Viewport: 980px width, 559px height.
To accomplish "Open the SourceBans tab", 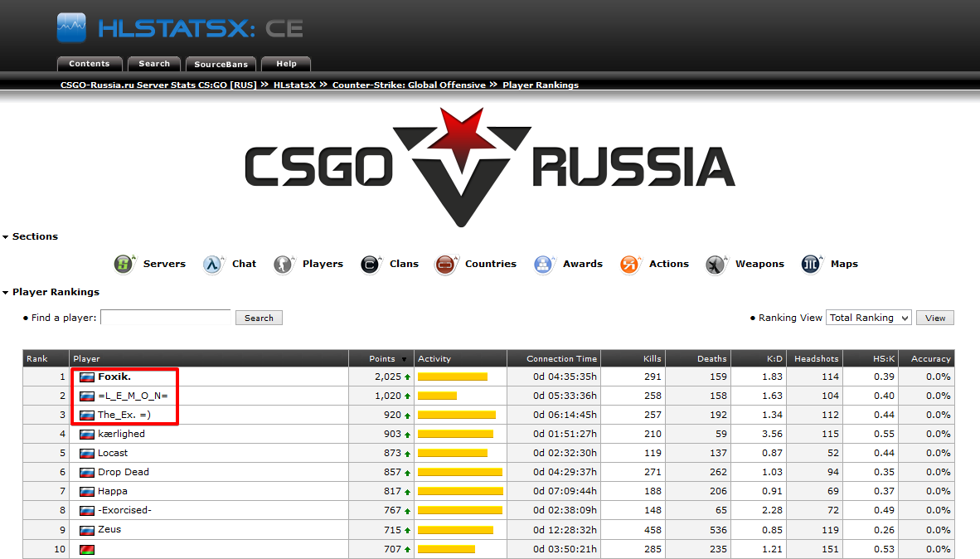I will (221, 64).
